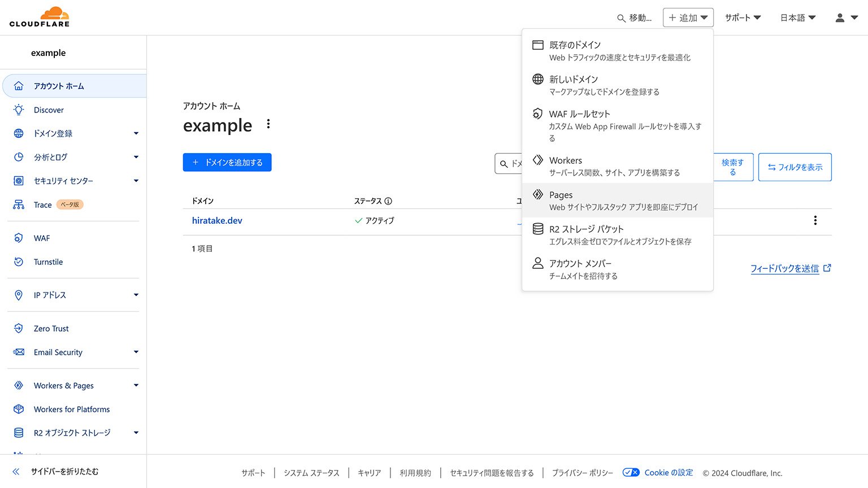
Task: Select アカウント メンバー from add menu
Action: [618, 269]
